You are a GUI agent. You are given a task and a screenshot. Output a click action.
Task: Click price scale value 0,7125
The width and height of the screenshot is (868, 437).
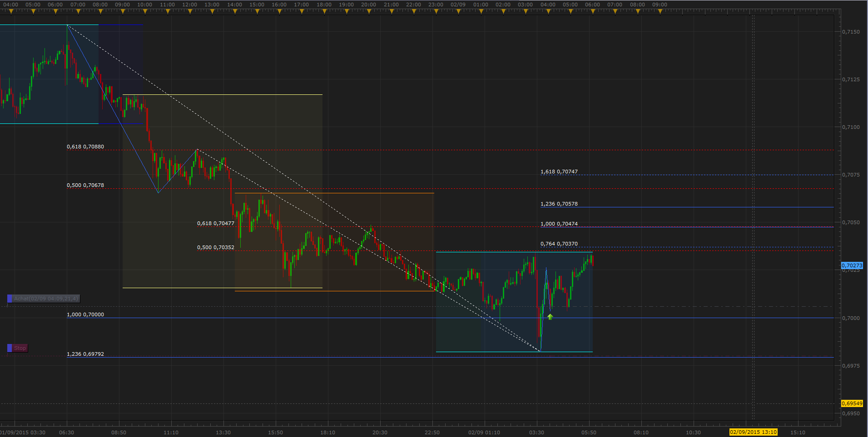pos(851,79)
